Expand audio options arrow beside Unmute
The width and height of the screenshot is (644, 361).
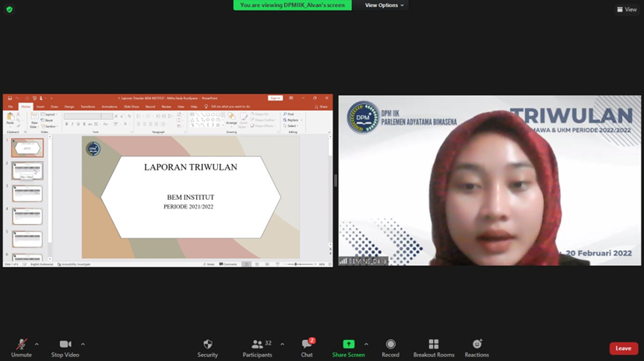coord(37,344)
